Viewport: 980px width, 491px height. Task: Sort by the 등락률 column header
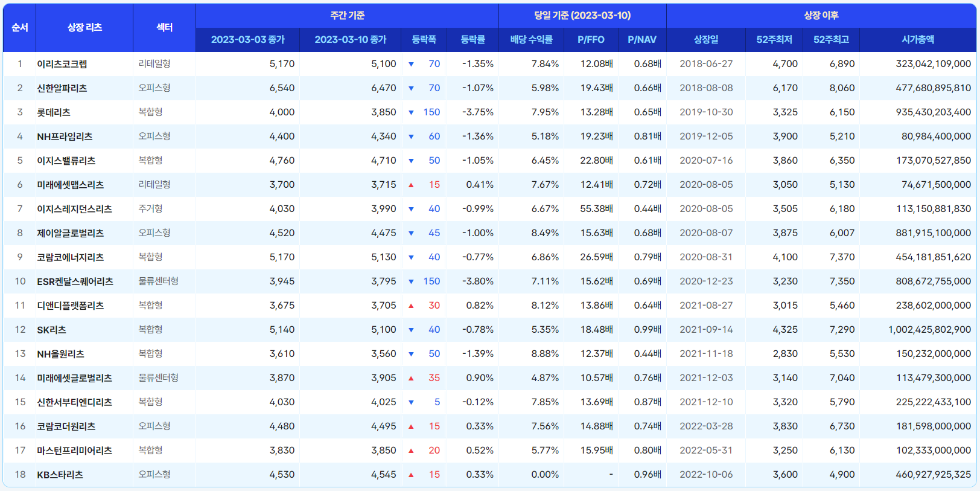coord(472,40)
